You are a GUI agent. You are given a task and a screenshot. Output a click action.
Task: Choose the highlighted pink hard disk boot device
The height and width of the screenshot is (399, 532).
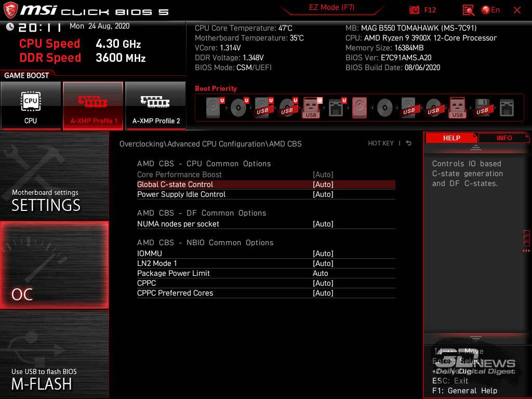tap(360, 108)
